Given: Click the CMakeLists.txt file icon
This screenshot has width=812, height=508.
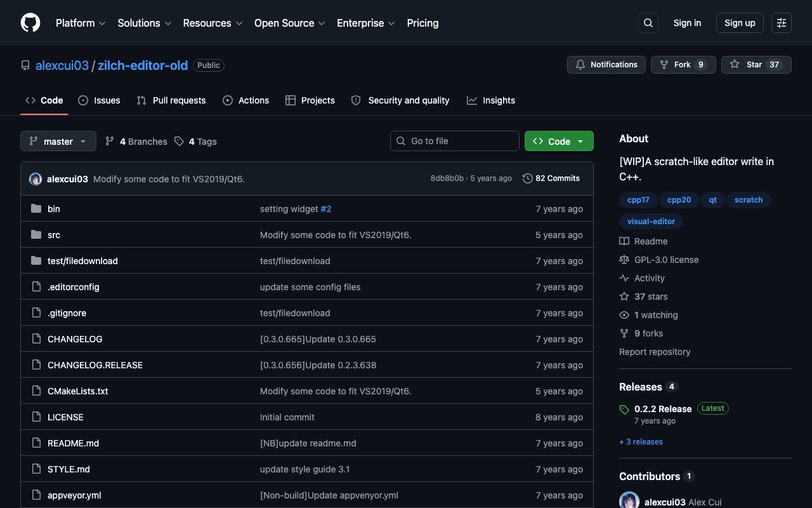Looking at the screenshot, I should pos(36,391).
